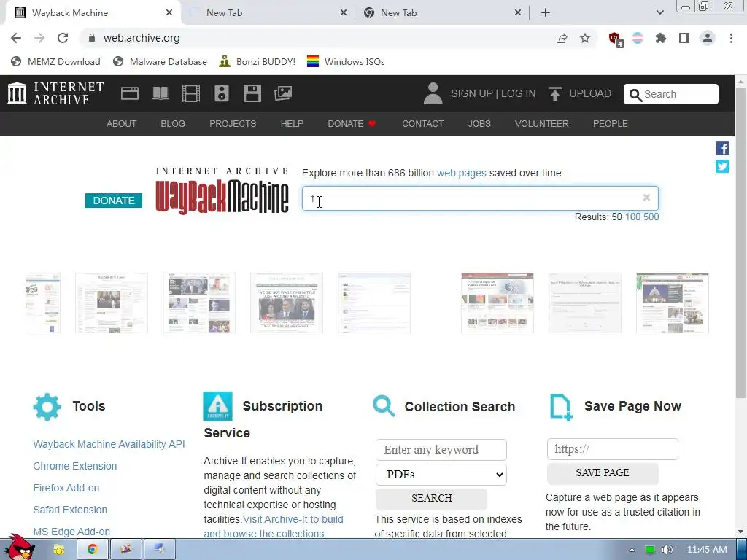Open the Video film icon
Viewport: 747px width, 560px height.
[x=191, y=93]
